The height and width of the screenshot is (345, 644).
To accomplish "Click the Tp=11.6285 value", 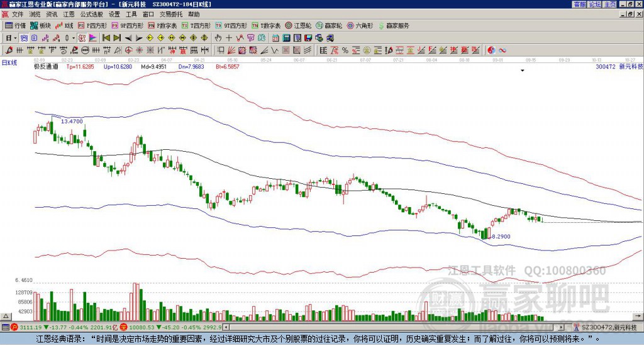I will point(80,66).
